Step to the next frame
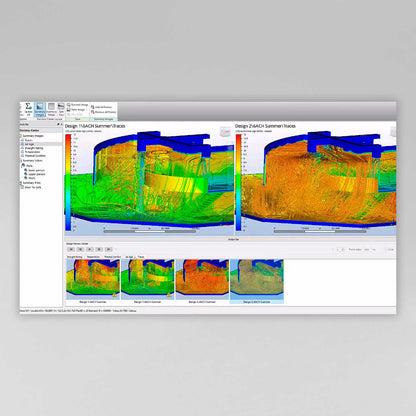The height and width of the screenshot is (416, 416). pos(99,249)
